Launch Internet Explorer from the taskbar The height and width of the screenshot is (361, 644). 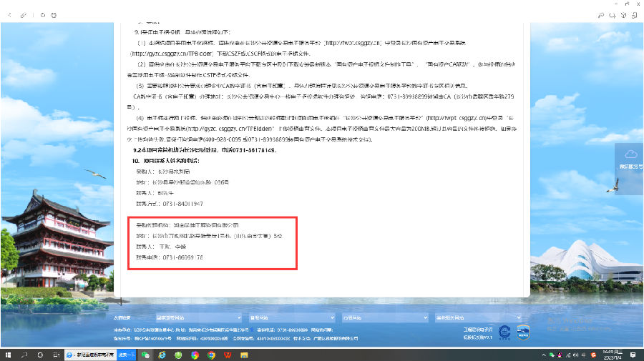tap(162, 355)
